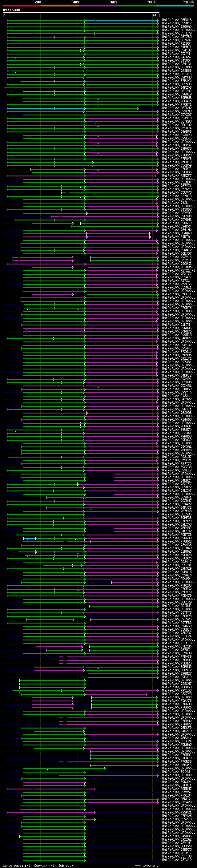Click the UniRef100_B9GWL9 label
This screenshot has height=868, width=197.
[x=177, y=94]
